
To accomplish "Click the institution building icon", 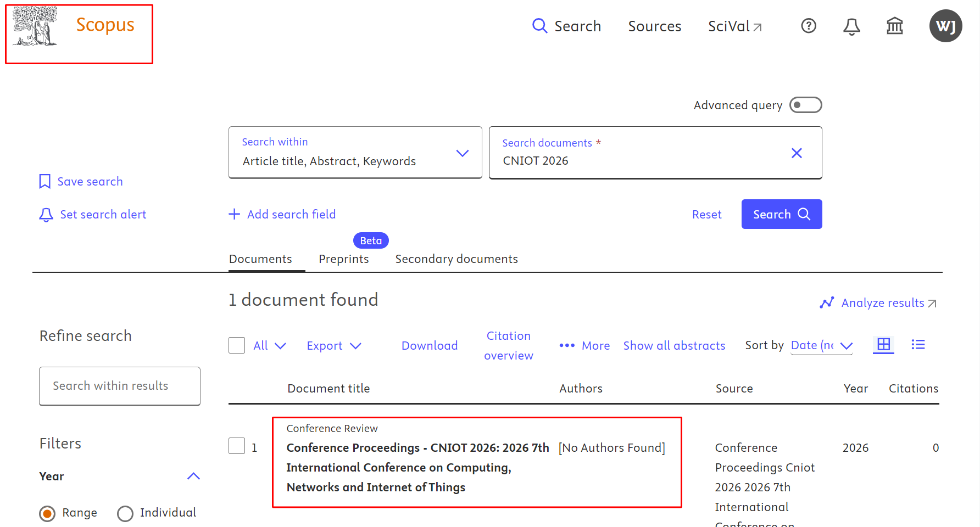I will click(x=895, y=26).
